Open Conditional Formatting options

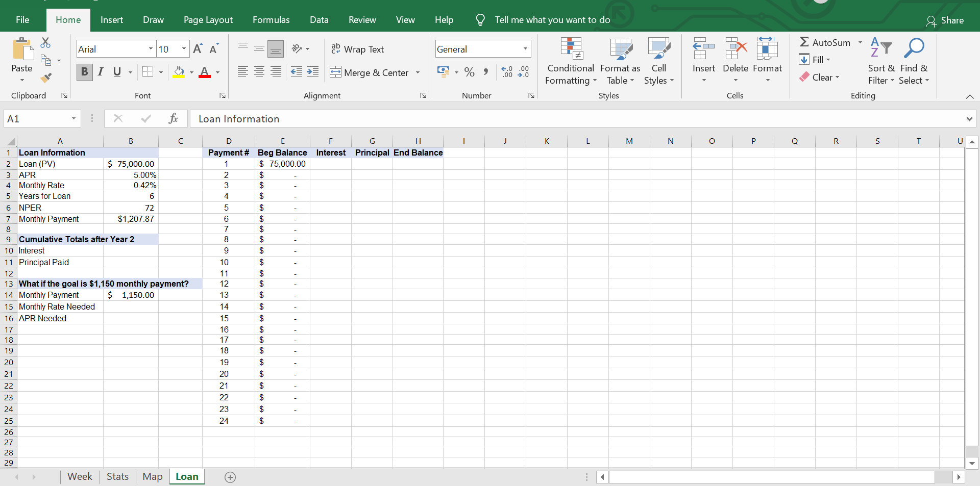click(x=571, y=60)
